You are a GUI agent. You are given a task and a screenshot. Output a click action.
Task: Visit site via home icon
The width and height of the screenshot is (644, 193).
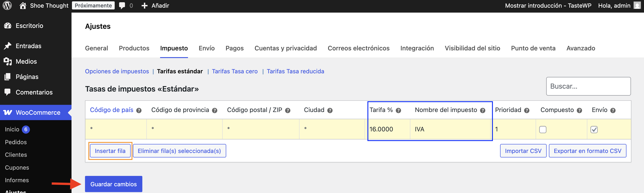coord(23,5)
